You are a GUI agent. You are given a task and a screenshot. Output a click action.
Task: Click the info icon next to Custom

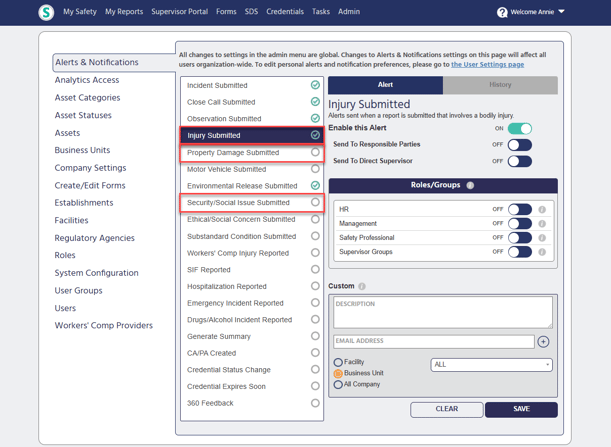[x=362, y=287]
